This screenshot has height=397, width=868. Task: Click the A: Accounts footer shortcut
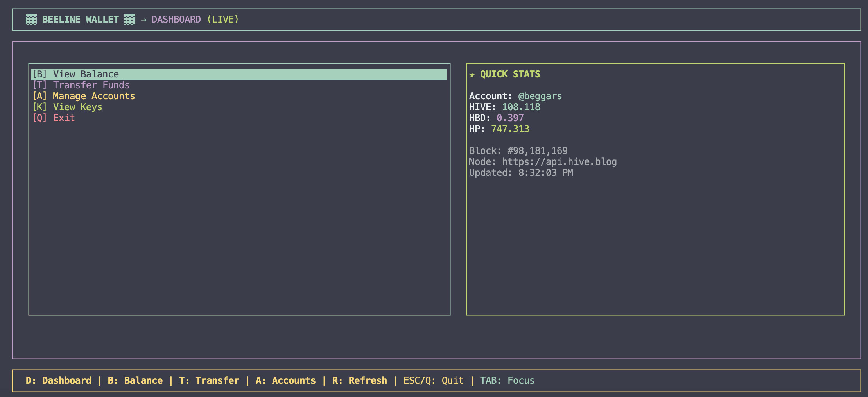[286, 381]
